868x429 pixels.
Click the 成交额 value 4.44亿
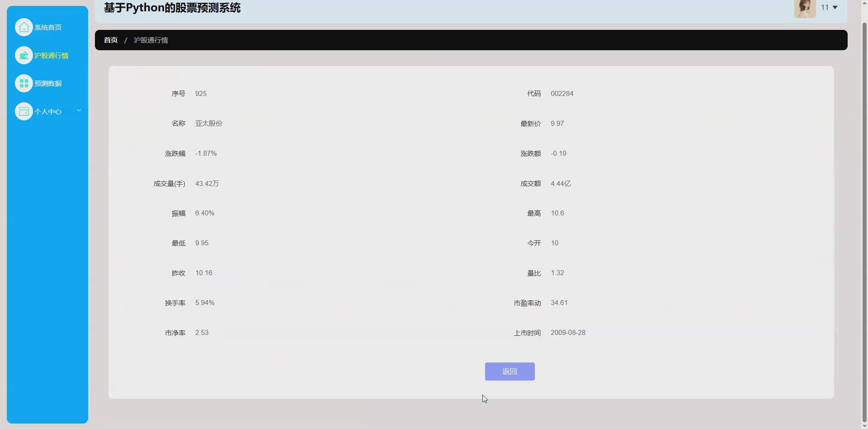[x=561, y=184]
